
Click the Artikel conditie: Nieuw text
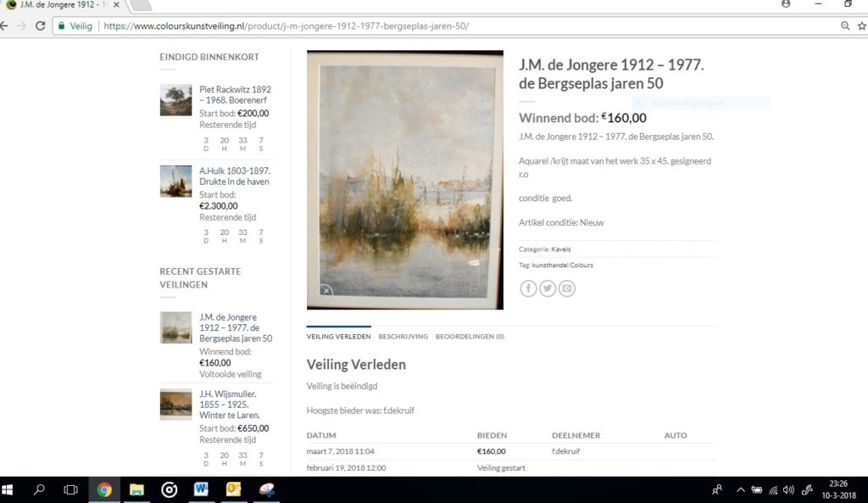pyautogui.click(x=561, y=223)
